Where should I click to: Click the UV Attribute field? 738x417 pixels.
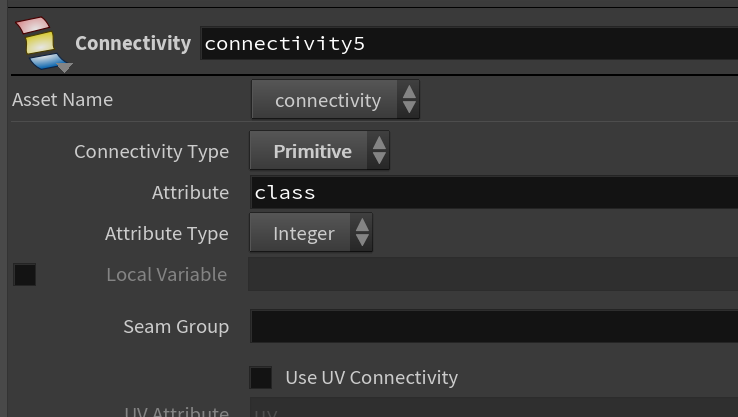point(494,407)
